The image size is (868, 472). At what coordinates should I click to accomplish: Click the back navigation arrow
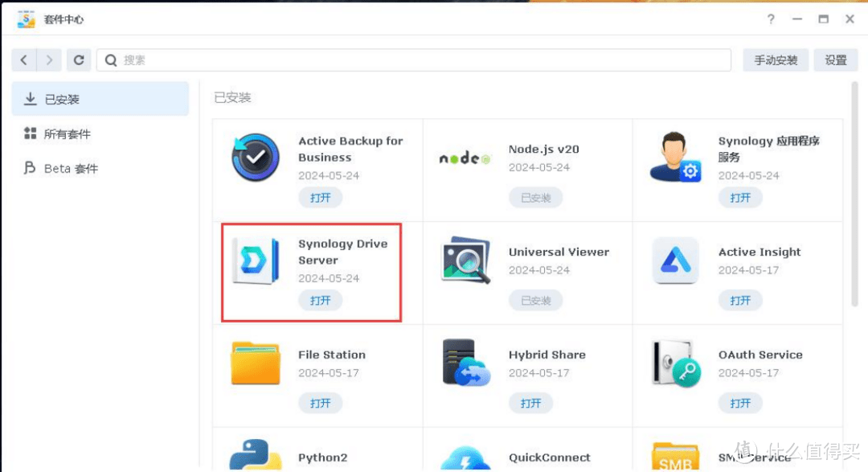click(25, 60)
